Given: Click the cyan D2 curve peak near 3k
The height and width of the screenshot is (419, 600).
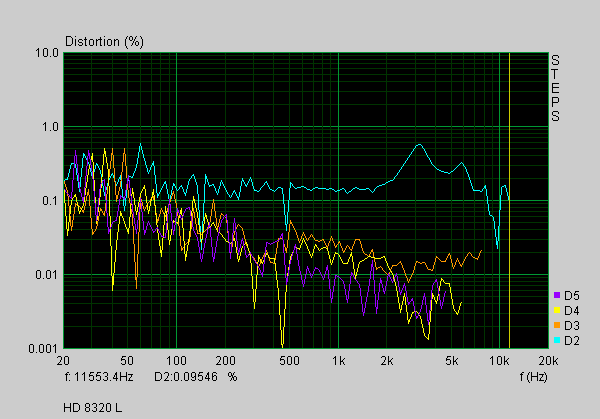Looking at the screenshot, I should click(419, 144).
